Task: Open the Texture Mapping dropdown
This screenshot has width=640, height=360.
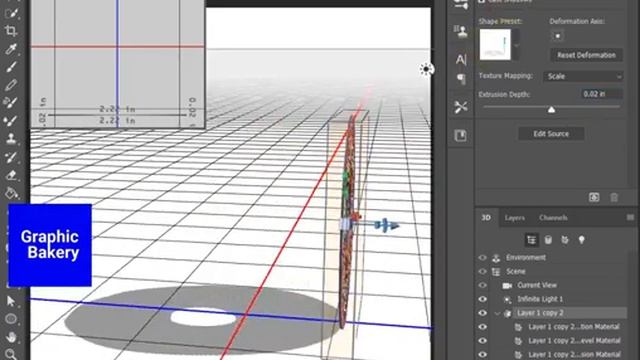Action: click(x=583, y=76)
